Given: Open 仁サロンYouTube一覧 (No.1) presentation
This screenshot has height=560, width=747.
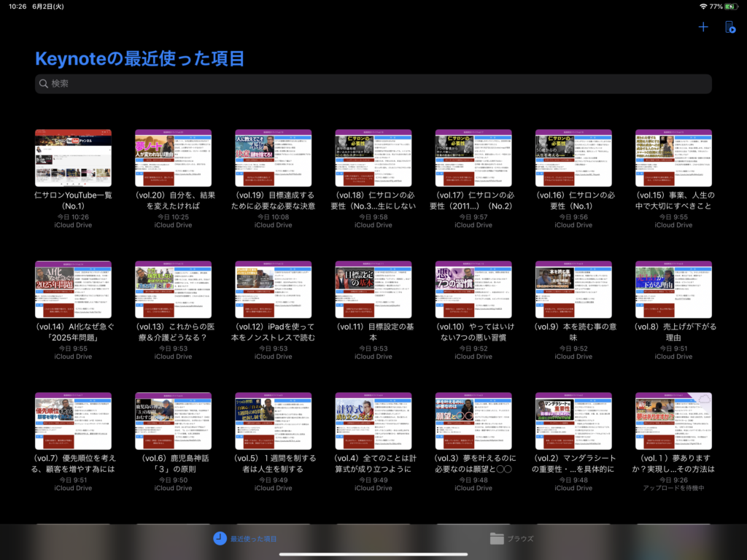Looking at the screenshot, I should [x=73, y=158].
